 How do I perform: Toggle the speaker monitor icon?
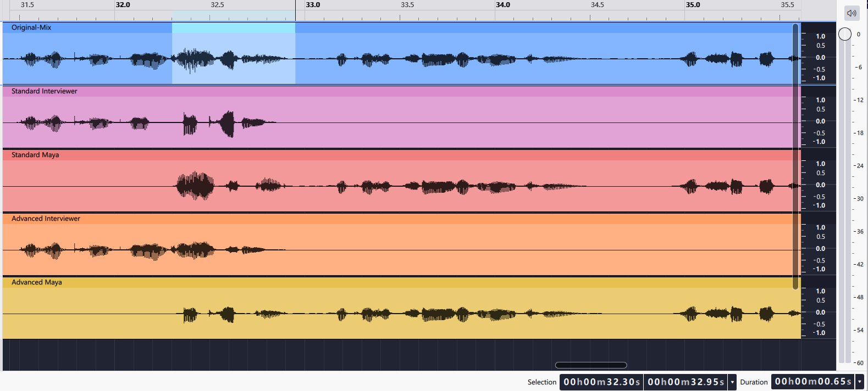click(852, 13)
